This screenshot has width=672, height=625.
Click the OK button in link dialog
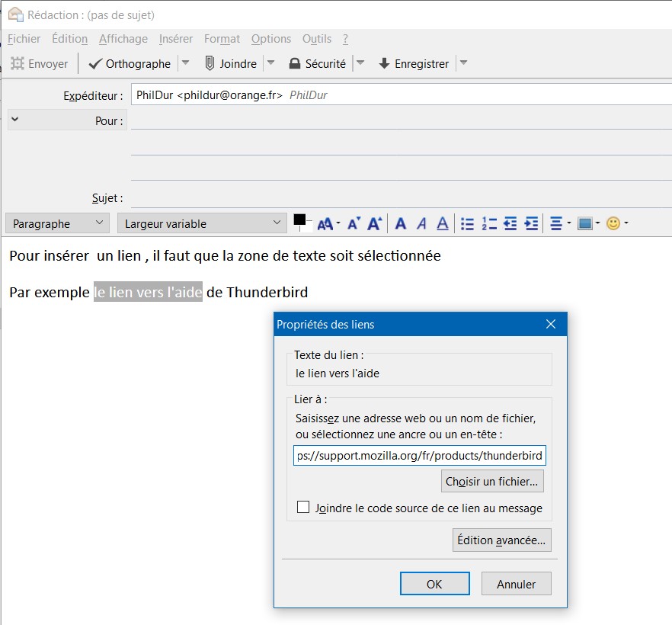[x=434, y=585]
